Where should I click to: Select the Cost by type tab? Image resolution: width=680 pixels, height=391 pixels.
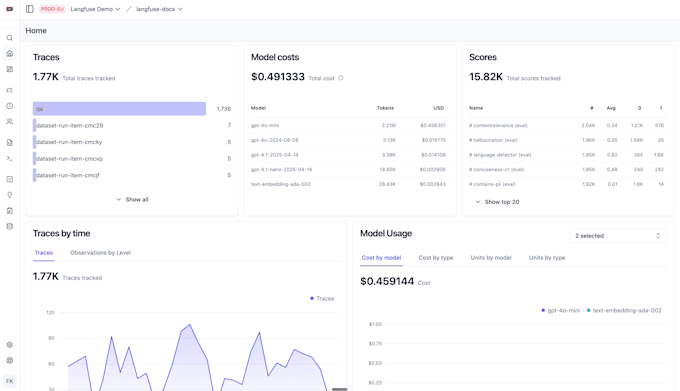436,257
